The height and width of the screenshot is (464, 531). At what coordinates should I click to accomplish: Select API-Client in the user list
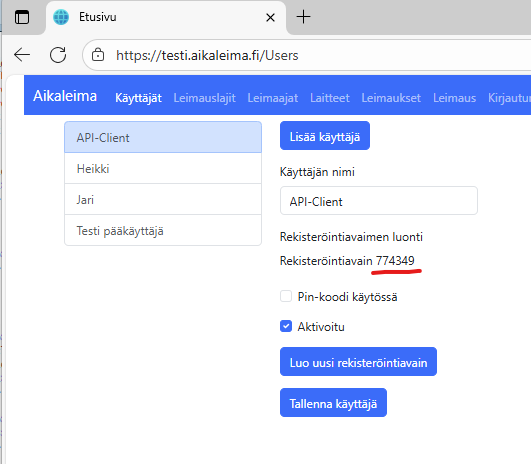tap(163, 138)
